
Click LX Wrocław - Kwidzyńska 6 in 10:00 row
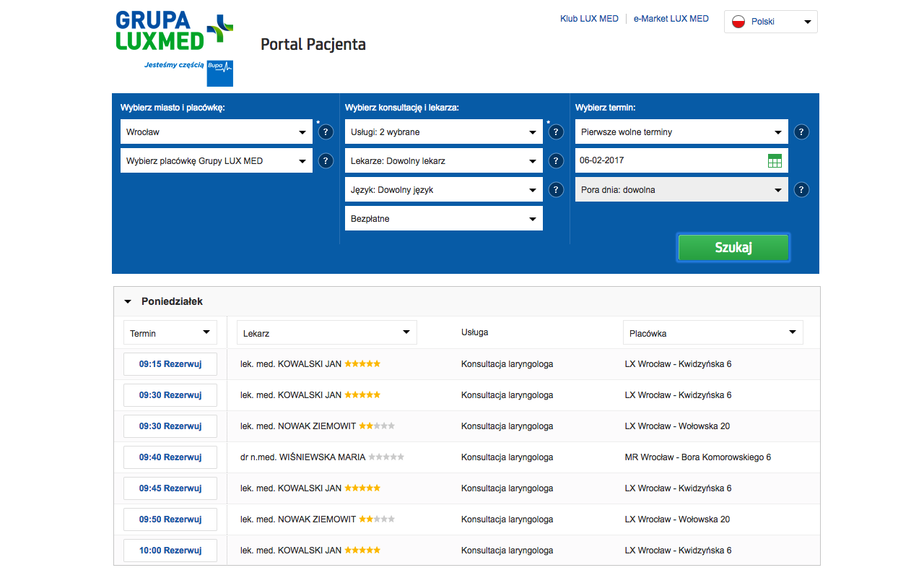click(x=679, y=551)
